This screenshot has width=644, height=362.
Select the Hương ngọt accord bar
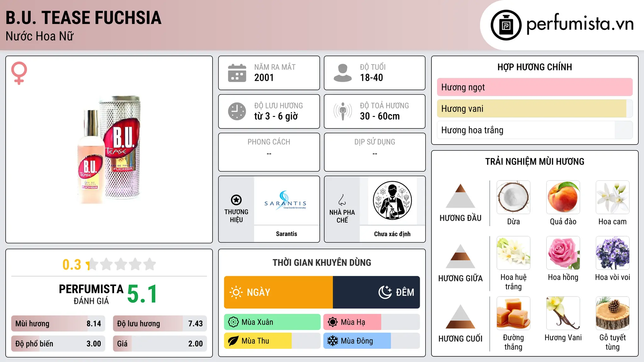(x=535, y=87)
